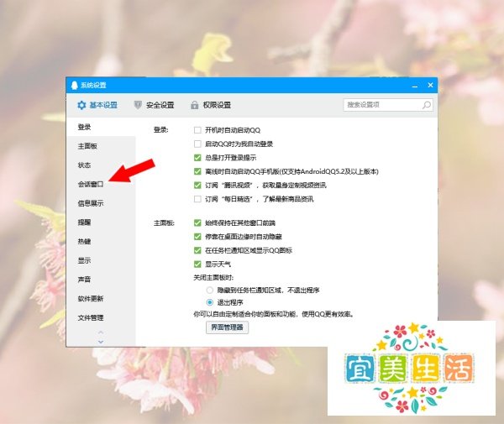Screen dimensions: 504x424
Task: Click the gear icon of 基本设置
Action: pyautogui.click(x=81, y=105)
